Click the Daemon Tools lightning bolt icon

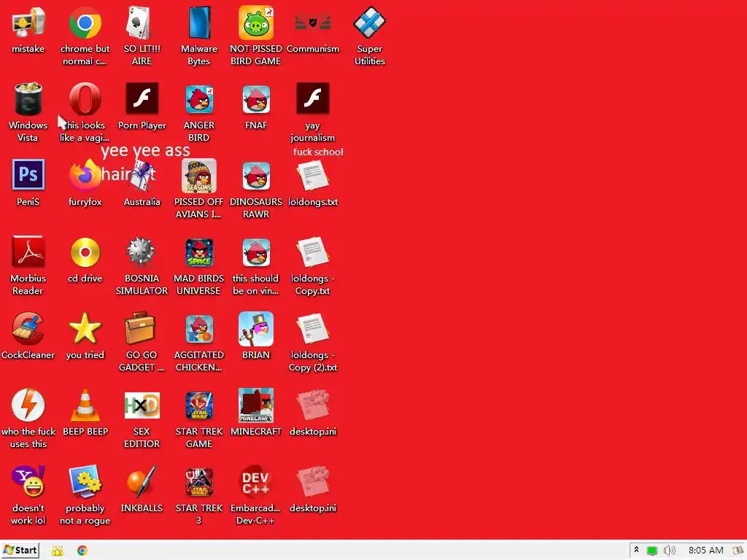(x=28, y=405)
